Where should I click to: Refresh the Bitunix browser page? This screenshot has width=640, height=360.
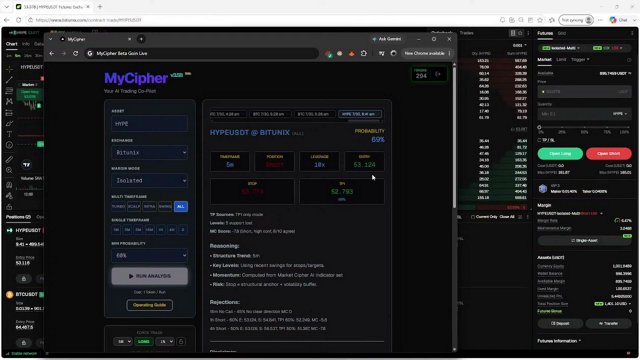[18, 20]
